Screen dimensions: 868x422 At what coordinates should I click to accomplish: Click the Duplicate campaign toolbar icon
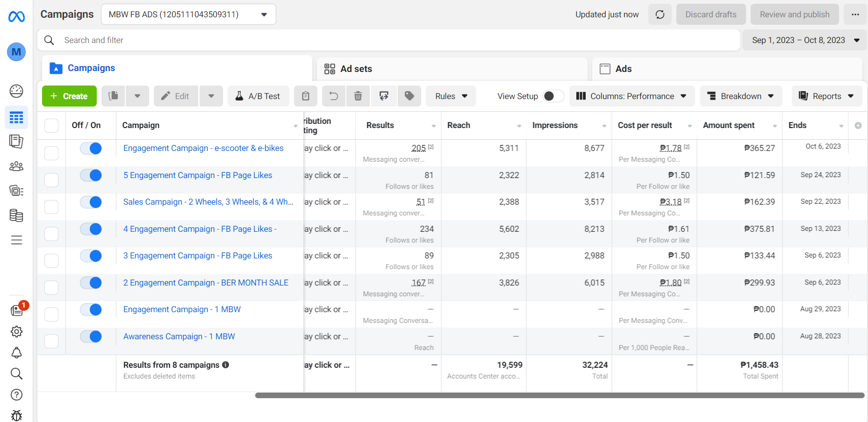(113, 96)
